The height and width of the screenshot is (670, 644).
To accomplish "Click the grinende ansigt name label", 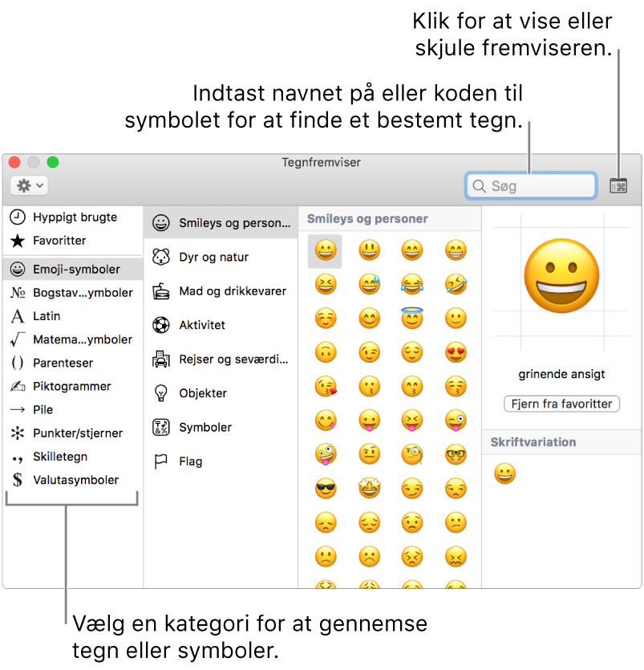I will [x=561, y=374].
